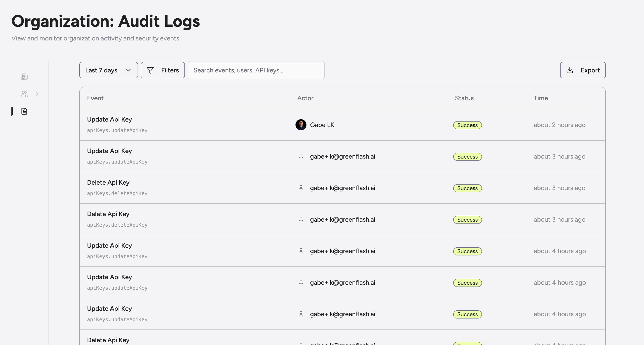This screenshot has width=644, height=345.
Task: Click the Time column header
Action: click(541, 98)
